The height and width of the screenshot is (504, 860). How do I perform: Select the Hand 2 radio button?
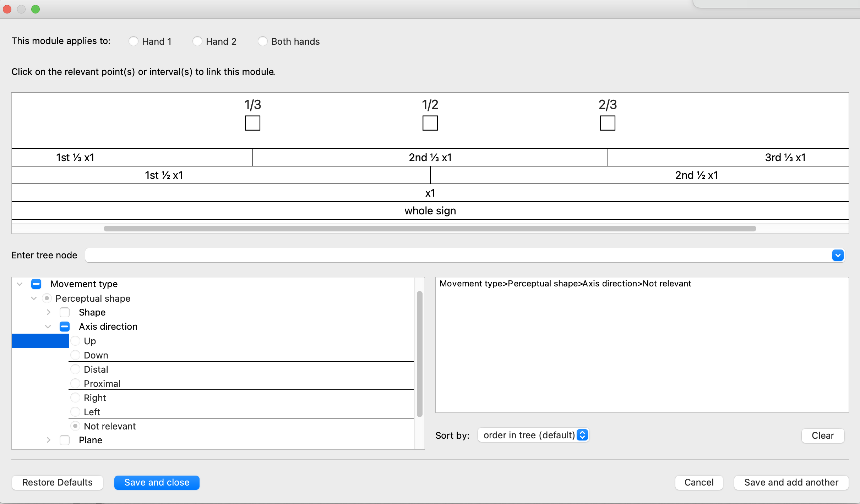click(x=198, y=41)
